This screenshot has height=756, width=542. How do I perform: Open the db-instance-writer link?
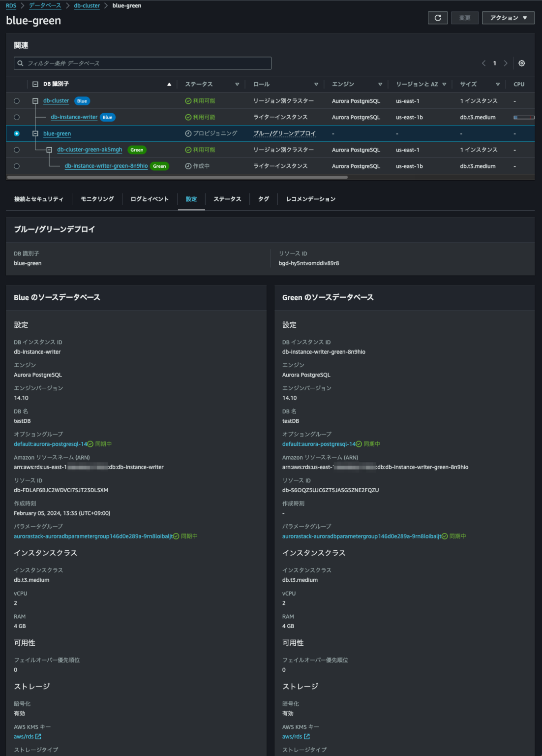[x=74, y=117]
